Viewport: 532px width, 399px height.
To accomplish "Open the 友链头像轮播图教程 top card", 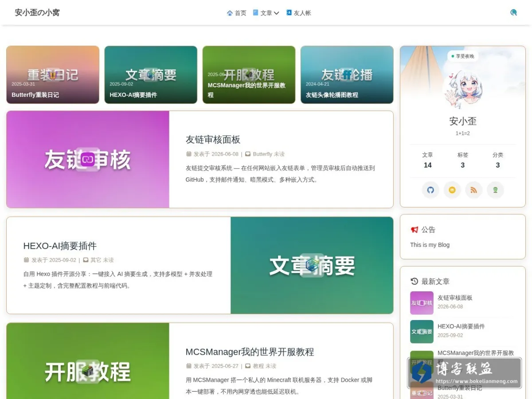I will [347, 75].
